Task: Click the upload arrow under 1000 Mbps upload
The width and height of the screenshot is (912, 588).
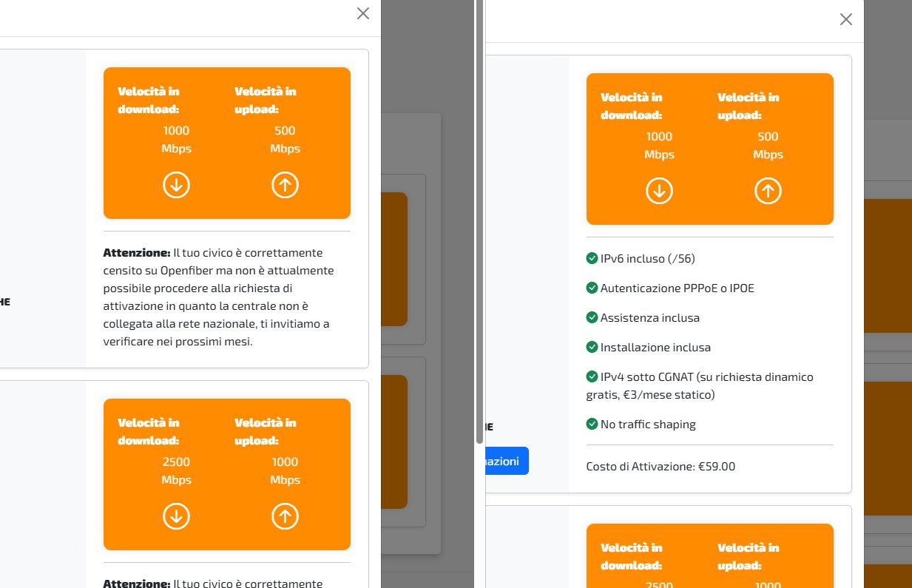Action: coord(285,516)
